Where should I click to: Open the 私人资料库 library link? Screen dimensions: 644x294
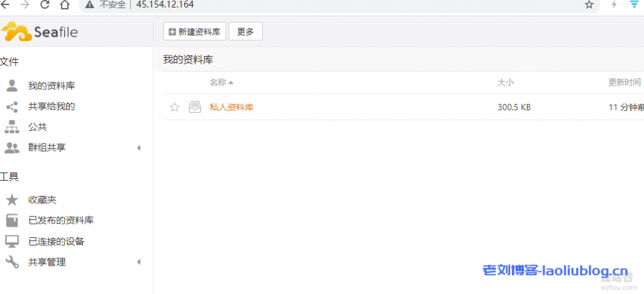tap(231, 107)
